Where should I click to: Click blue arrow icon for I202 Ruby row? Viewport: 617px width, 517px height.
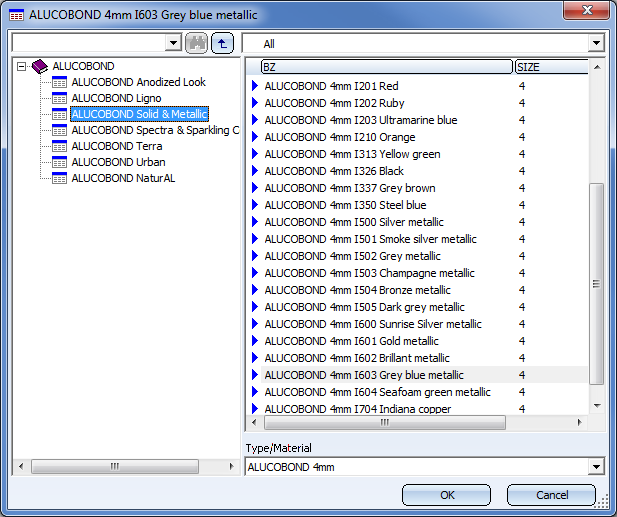pyautogui.click(x=255, y=103)
